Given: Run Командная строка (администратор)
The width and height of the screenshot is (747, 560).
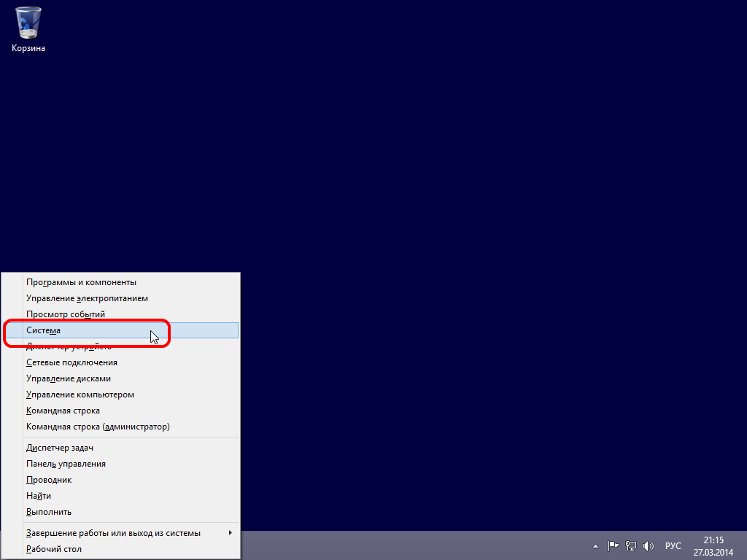Looking at the screenshot, I should click(97, 426).
